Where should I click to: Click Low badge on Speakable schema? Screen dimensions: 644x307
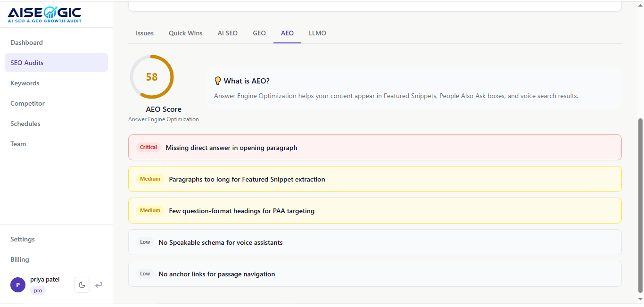point(145,242)
